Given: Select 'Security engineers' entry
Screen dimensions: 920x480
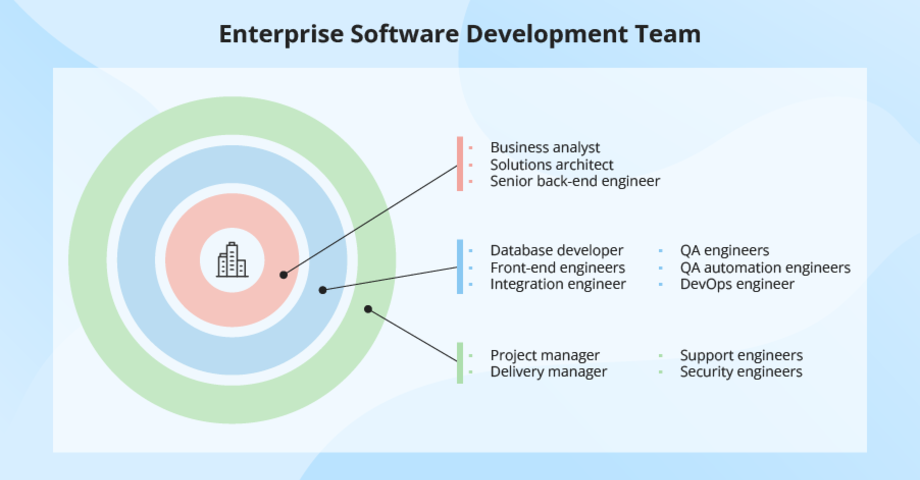Looking at the screenshot, I should [741, 371].
